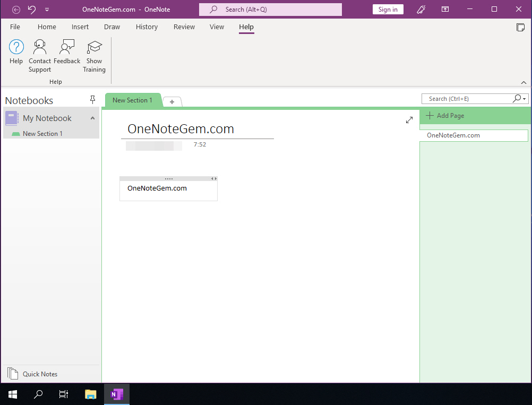Viewport: 532px width, 405px height.
Task: Unpin the Notebooks pane
Action: (92, 99)
